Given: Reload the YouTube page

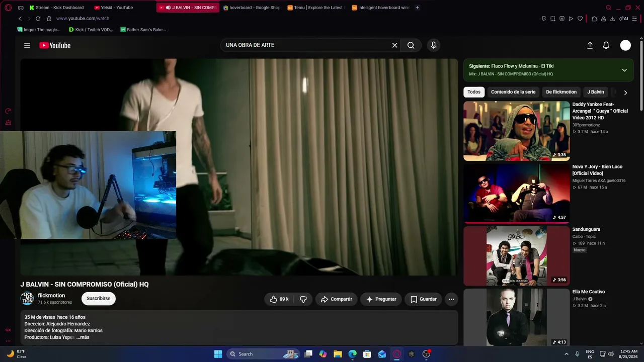Looking at the screenshot, I should click(x=38, y=19).
